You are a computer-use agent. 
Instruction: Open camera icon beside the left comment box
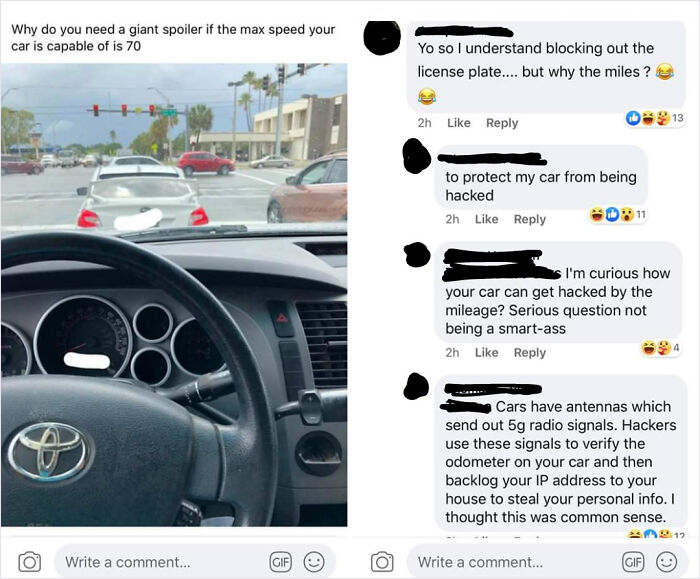pyautogui.click(x=29, y=562)
